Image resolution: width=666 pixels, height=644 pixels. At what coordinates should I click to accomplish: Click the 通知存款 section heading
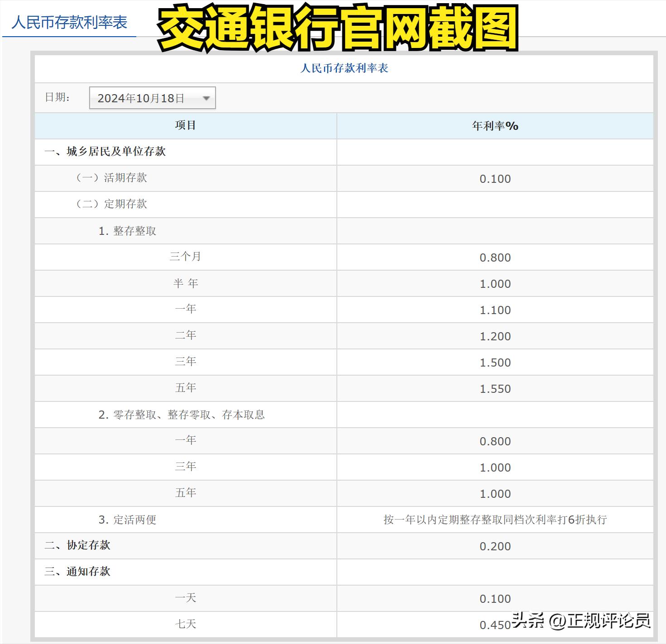click(x=77, y=572)
